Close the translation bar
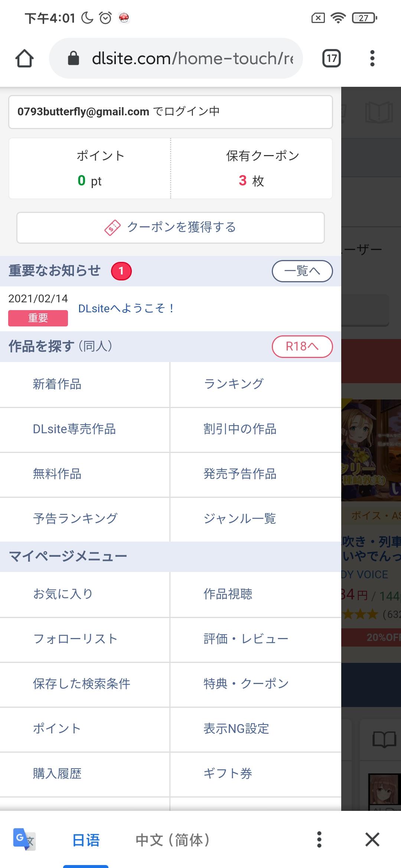This screenshot has width=401, height=868. 372,839
